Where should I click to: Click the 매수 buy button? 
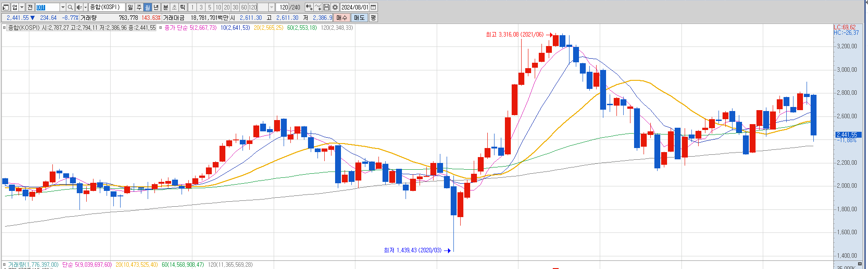pos(342,18)
